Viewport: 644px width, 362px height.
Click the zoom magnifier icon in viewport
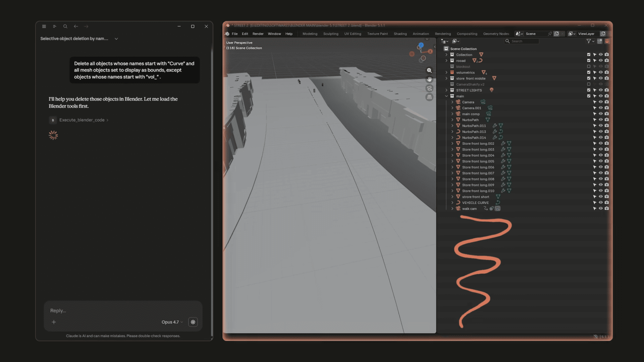pyautogui.click(x=429, y=70)
